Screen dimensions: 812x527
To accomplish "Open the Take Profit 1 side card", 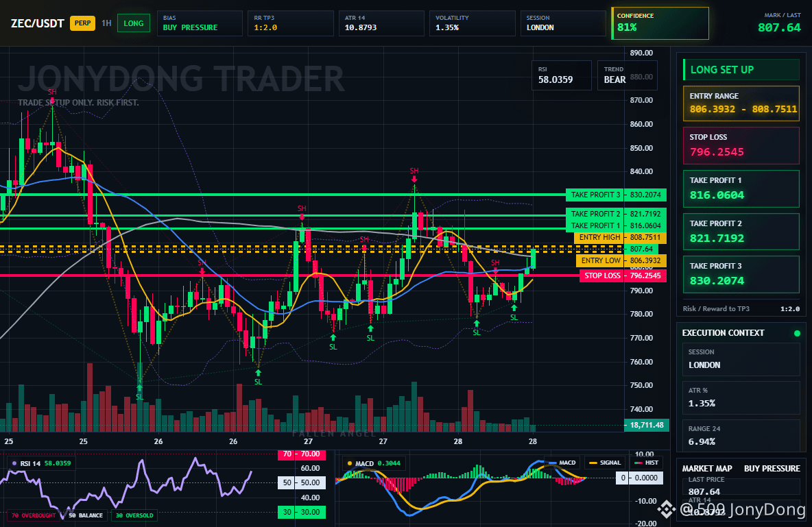I will tap(741, 188).
